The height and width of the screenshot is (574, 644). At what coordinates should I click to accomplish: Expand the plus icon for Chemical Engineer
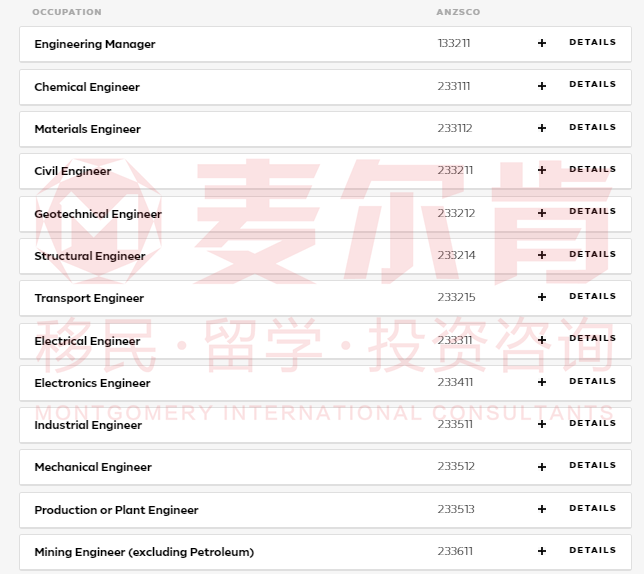pyautogui.click(x=542, y=86)
